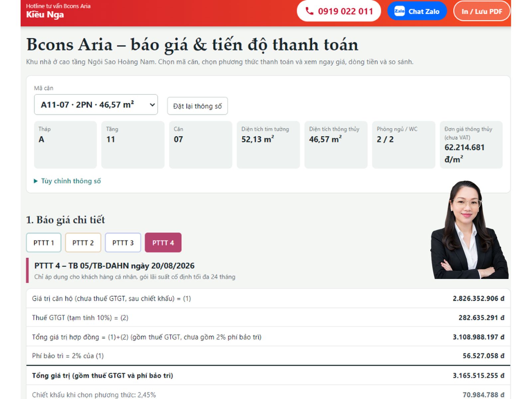
Task: Click 'Chiết khấu khi chọn phương thức' row label
Action: tap(94, 395)
